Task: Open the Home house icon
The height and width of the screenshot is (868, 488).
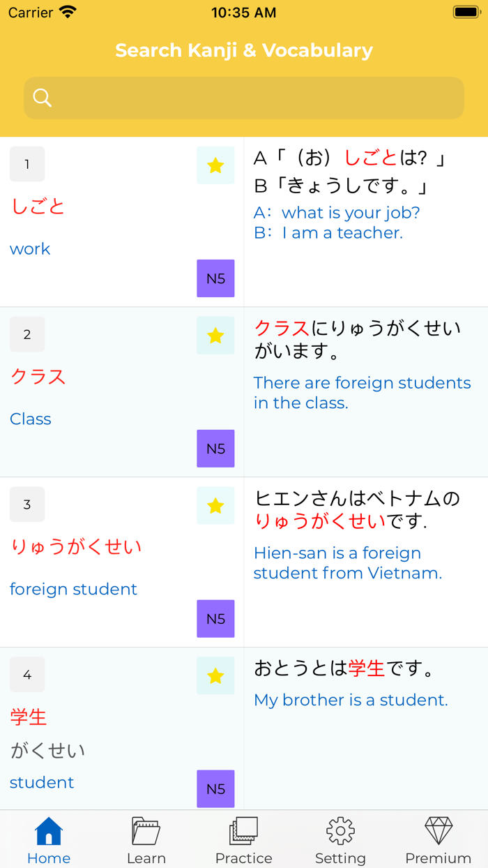Action: pos(48,831)
